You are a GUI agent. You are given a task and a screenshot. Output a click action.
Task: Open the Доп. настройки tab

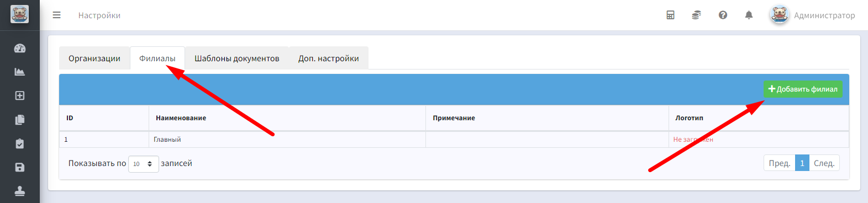click(x=329, y=58)
